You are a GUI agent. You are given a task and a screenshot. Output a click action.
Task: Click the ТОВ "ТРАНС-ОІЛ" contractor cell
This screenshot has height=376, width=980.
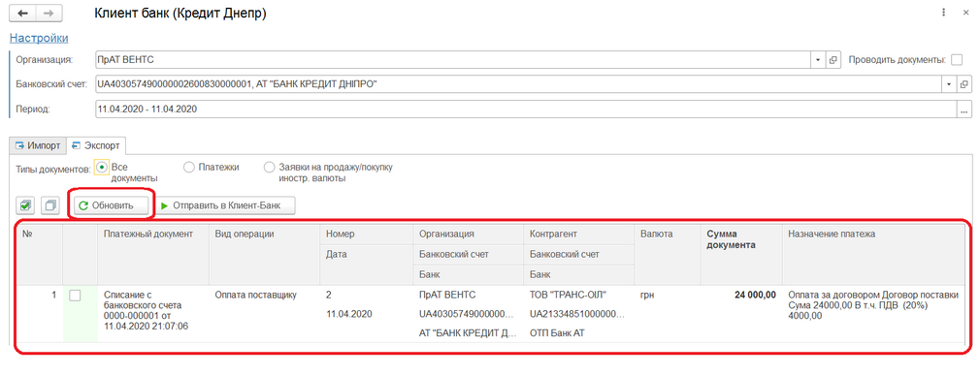click(578, 295)
